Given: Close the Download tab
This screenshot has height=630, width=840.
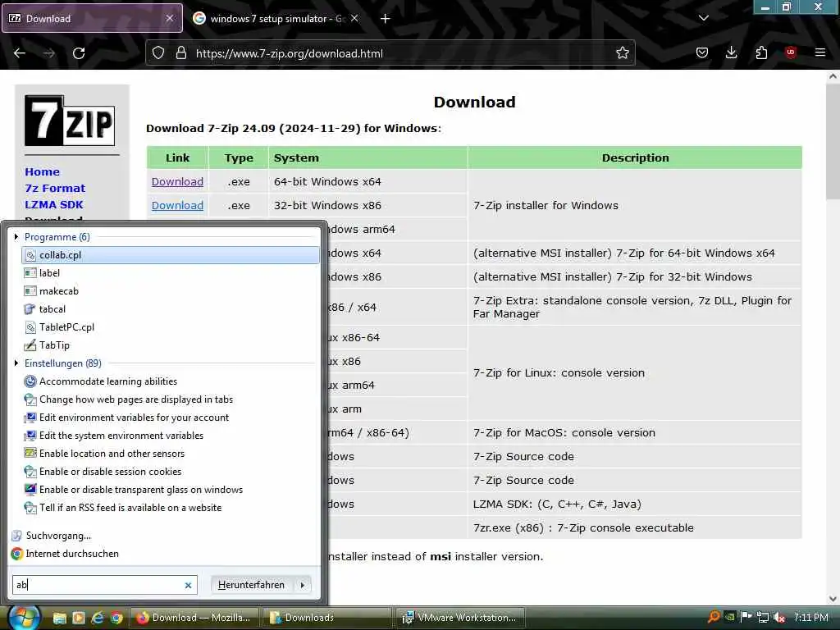Looking at the screenshot, I should click(x=169, y=18).
